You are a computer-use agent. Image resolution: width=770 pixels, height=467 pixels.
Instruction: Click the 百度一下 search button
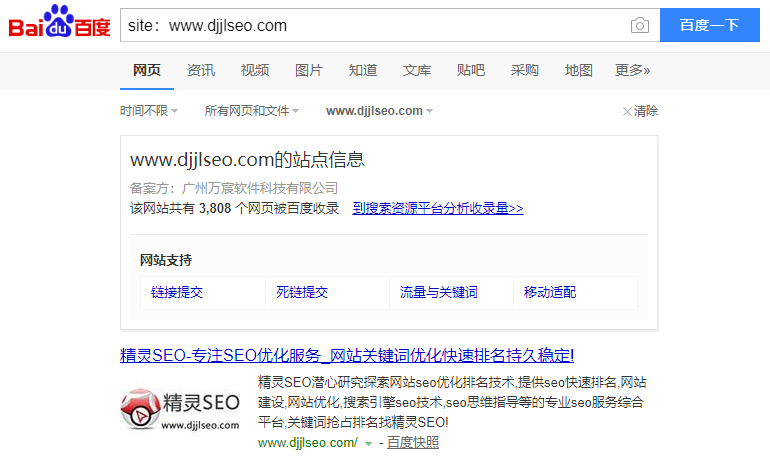[x=708, y=25]
